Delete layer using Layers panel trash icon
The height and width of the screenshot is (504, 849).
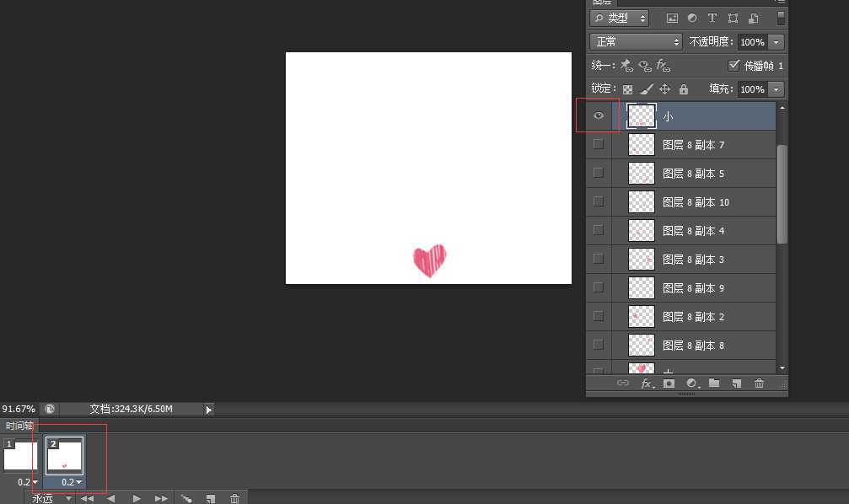point(759,383)
